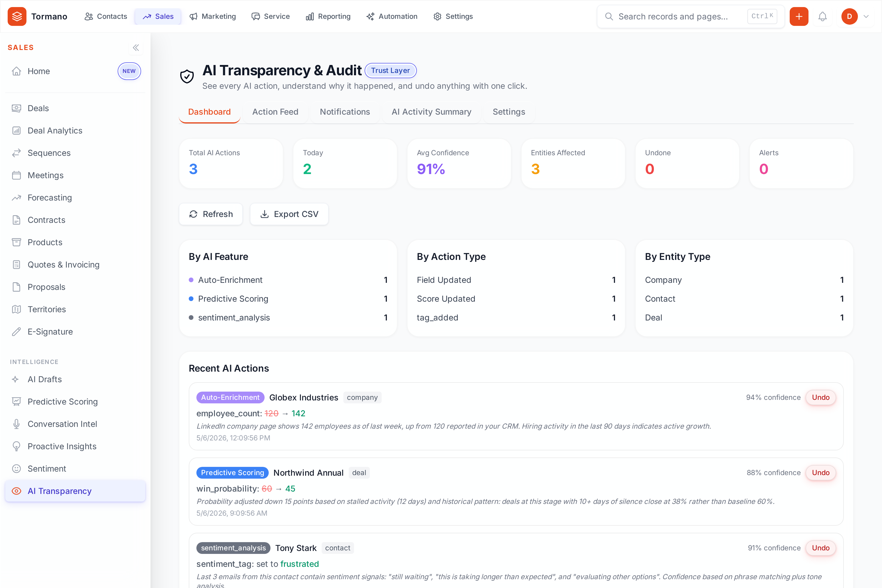Click the Tony Stark entity name
882x588 pixels.
click(296, 548)
